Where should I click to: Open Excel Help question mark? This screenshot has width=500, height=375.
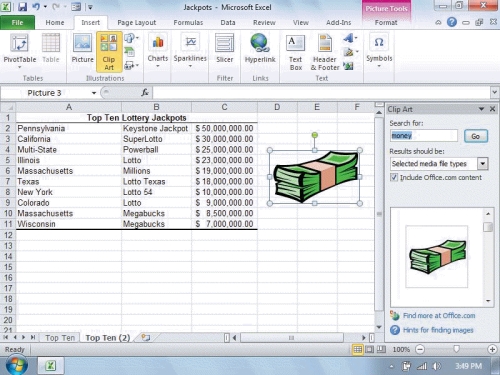452,22
